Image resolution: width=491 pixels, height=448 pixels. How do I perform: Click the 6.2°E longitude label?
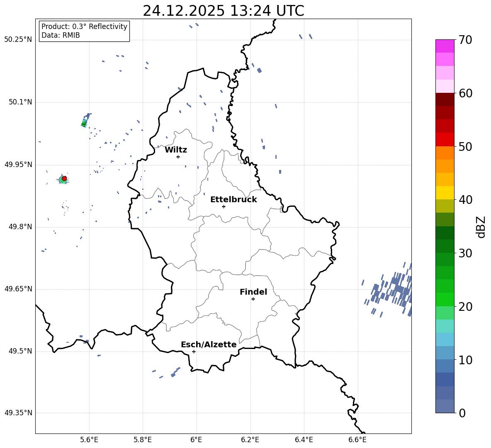coord(250,440)
